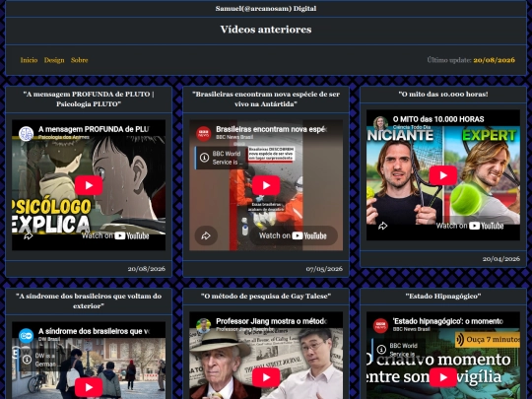532x399 pixels.
Task: Open video title 'Estado hipnagógico: o momento' in player
Action: 448,321
